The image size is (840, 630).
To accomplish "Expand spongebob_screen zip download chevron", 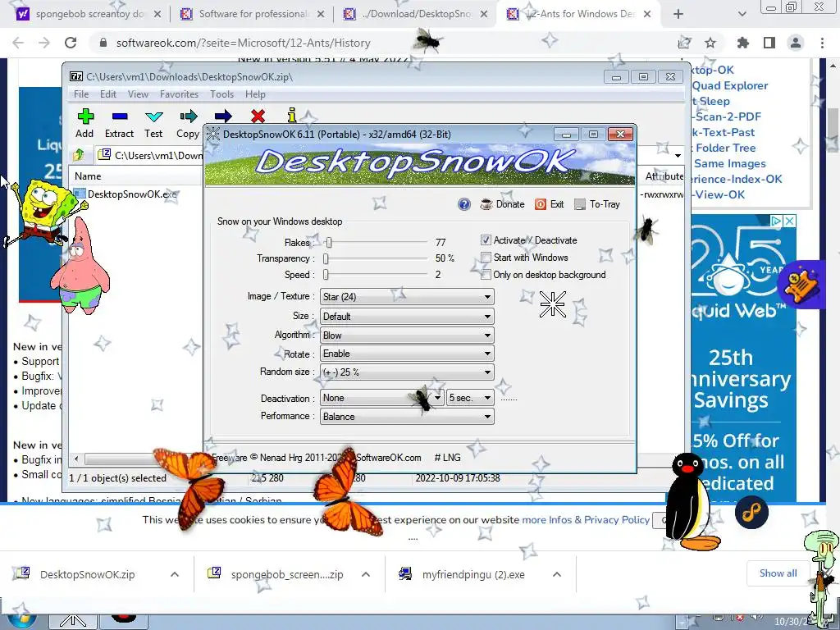I will (x=366, y=574).
